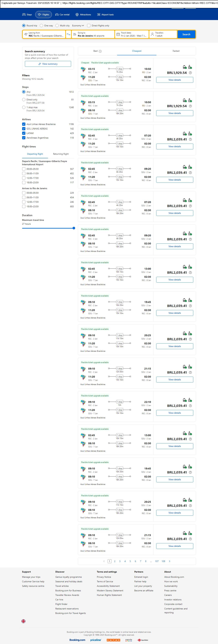Click the Attractions icon in top navigation
This screenshot has width=218, height=644.
point(77,15)
